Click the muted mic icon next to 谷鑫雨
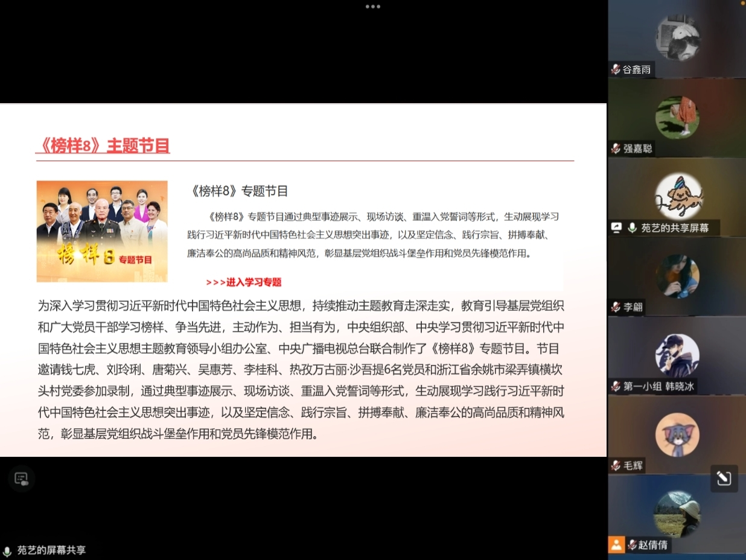 coord(616,69)
